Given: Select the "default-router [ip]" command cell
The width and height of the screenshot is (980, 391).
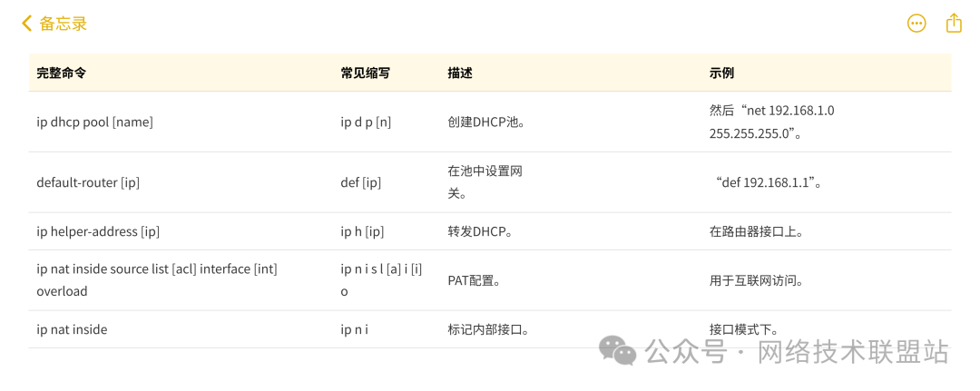Looking at the screenshot, I should tap(88, 182).
